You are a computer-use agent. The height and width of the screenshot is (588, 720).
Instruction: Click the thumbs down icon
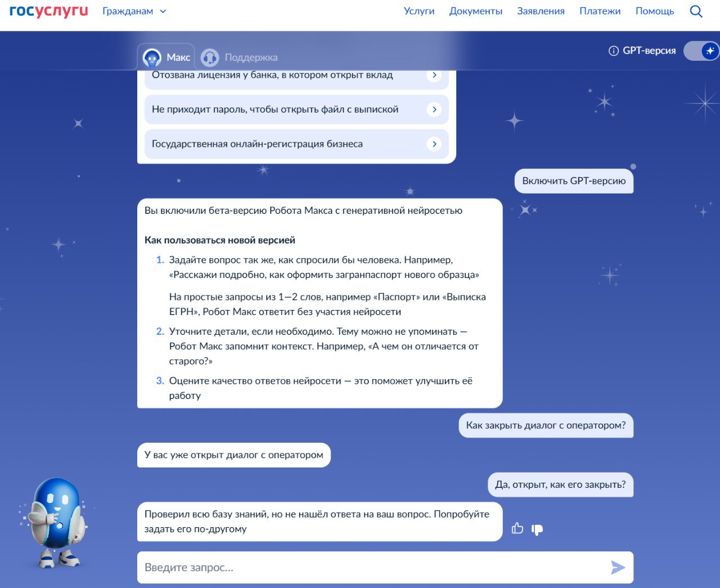click(537, 529)
